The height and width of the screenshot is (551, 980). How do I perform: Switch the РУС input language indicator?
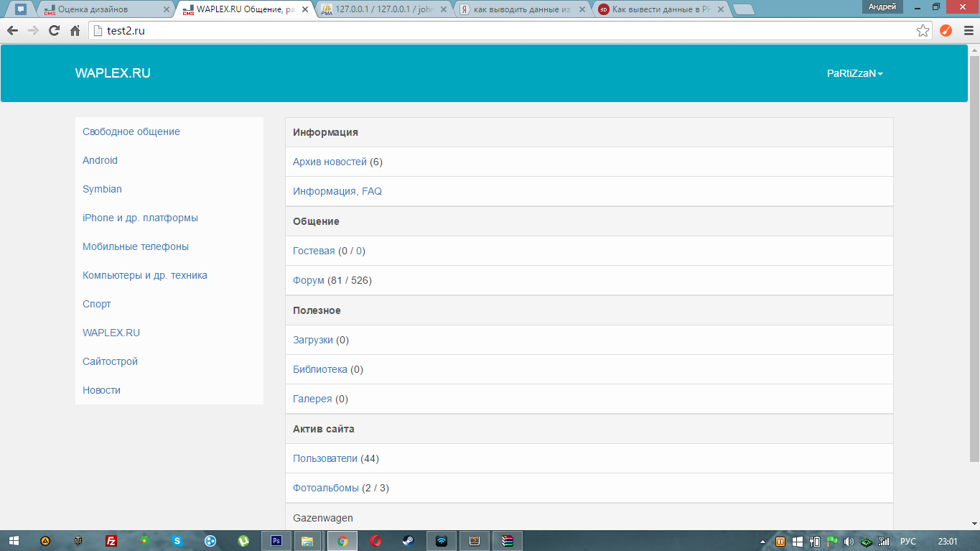[907, 541]
